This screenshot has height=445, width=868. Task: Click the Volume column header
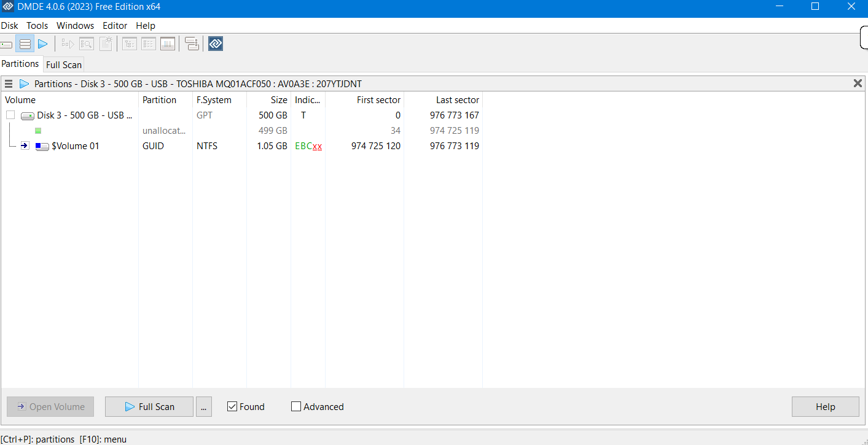70,100
